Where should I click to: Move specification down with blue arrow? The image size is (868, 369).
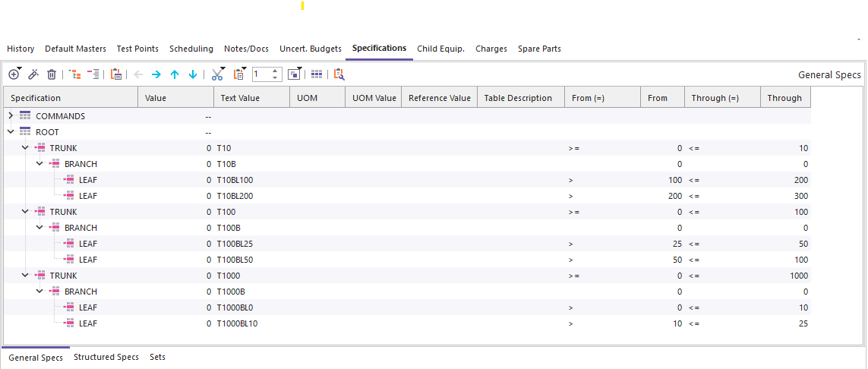click(x=192, y=74)
